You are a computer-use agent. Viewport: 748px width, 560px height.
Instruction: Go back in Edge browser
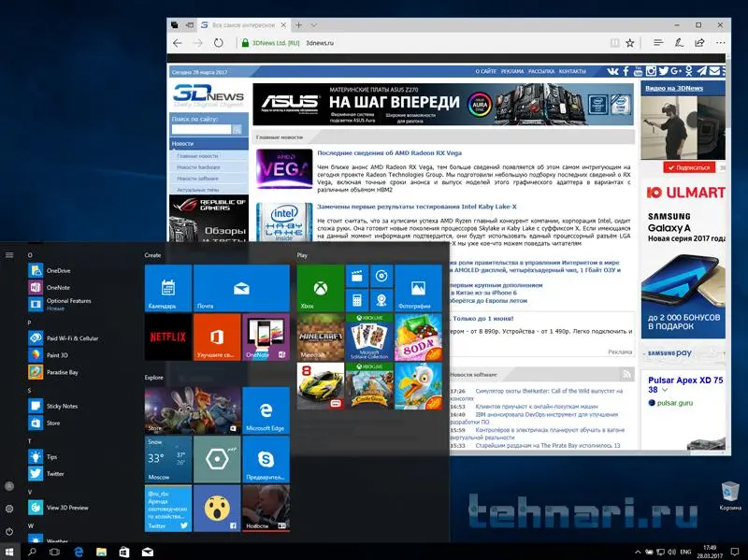point(178,43)
